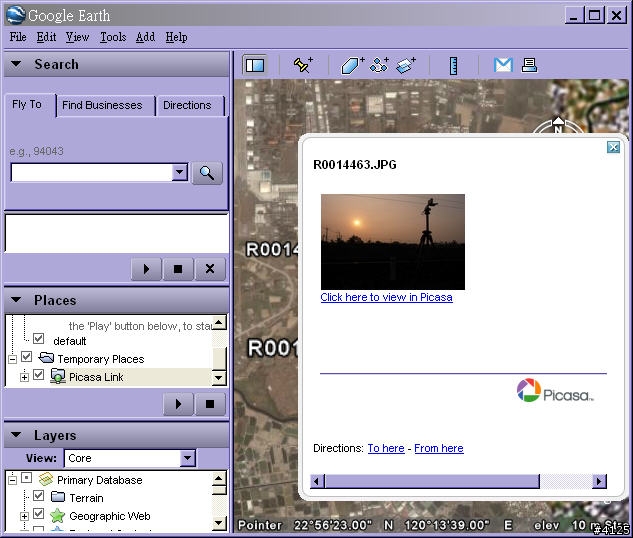Image resolution: width=633 pixels, height=538 pixels.
Task: Open the Add menu
Action: (145, 37)
